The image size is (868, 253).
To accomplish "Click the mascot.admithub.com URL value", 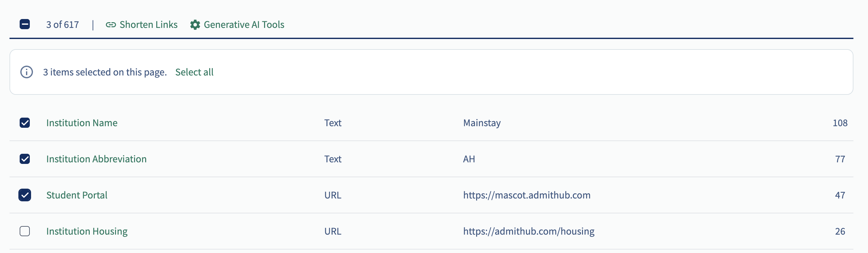I will pyautogui.click(x=527, y=195).
